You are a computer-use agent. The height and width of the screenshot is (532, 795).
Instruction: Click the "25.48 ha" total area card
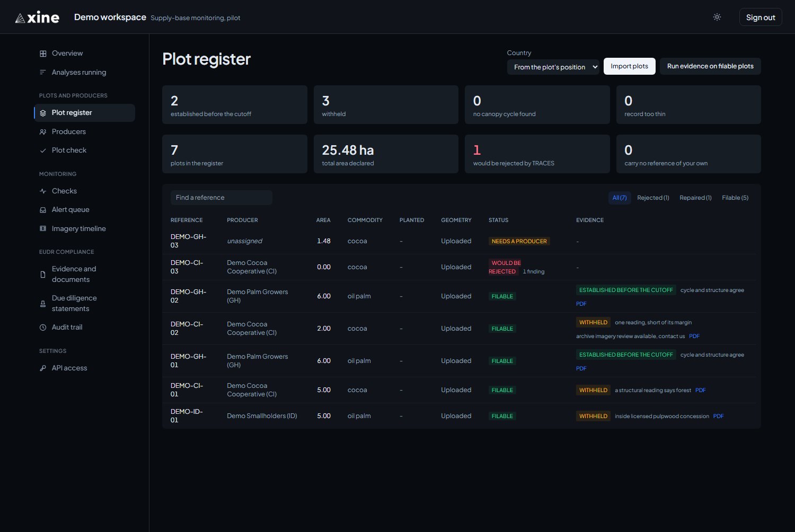[x=386, y=154]
